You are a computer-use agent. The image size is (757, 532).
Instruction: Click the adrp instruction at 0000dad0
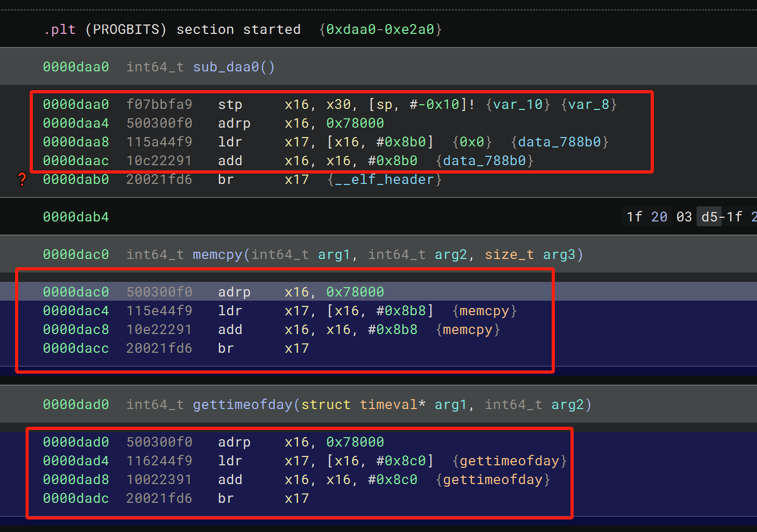[x=234, y=442]
